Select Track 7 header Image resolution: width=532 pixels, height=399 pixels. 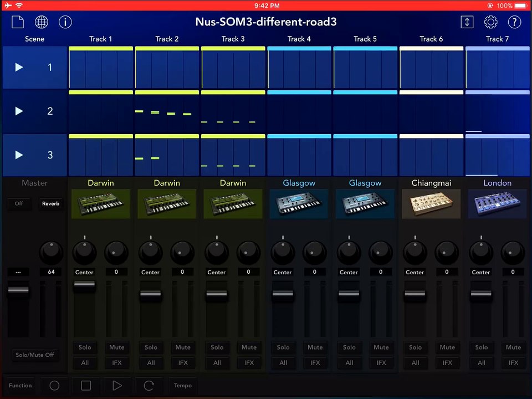(x=498, y=39)
